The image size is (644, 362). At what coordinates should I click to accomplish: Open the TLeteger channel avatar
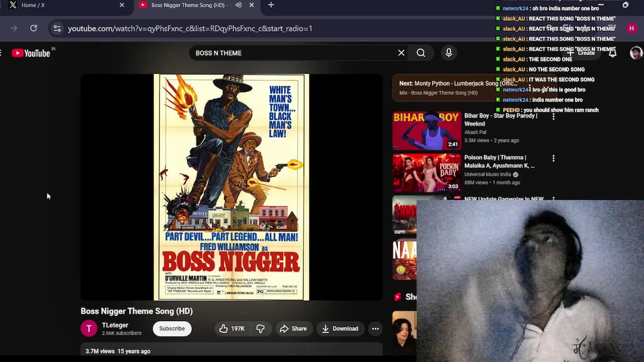click(x=89, y=329)
